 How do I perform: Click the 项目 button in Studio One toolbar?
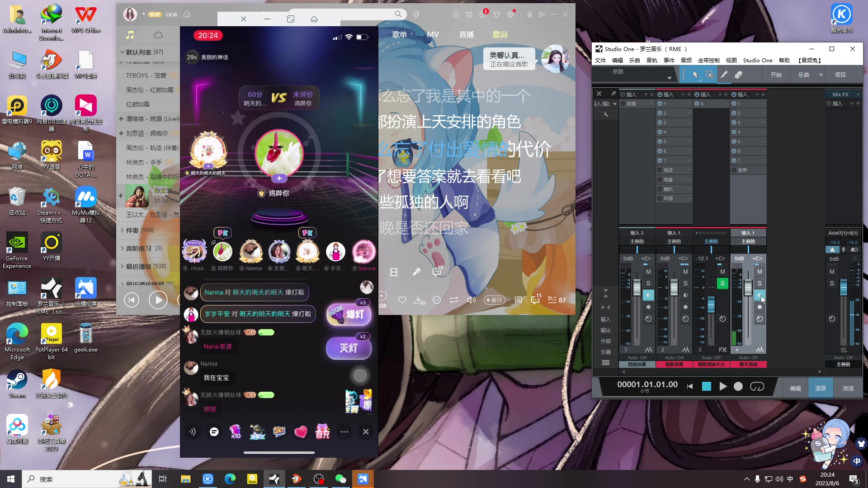click(x=840, y=75)
